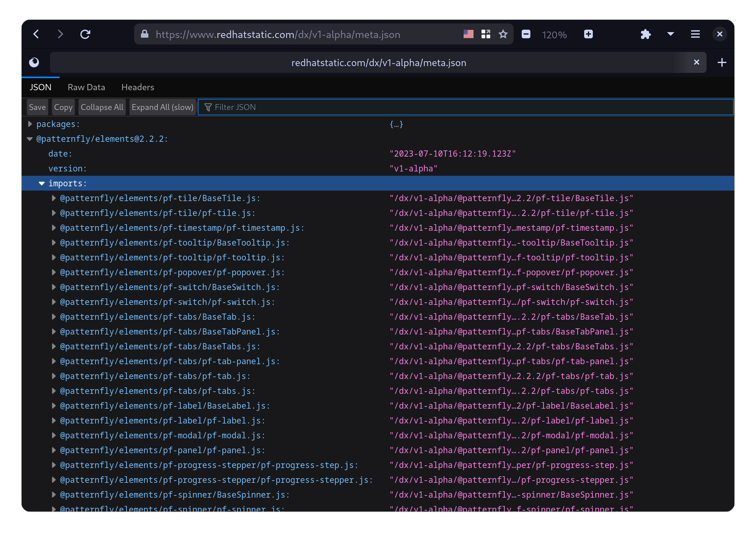Click the padlock site security icon

tap(144, 34)
